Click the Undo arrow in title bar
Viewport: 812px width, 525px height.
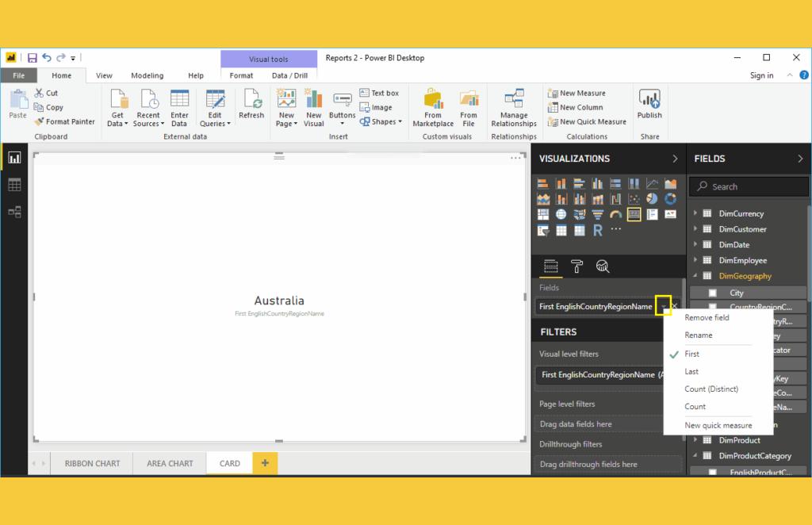point(47,58)
